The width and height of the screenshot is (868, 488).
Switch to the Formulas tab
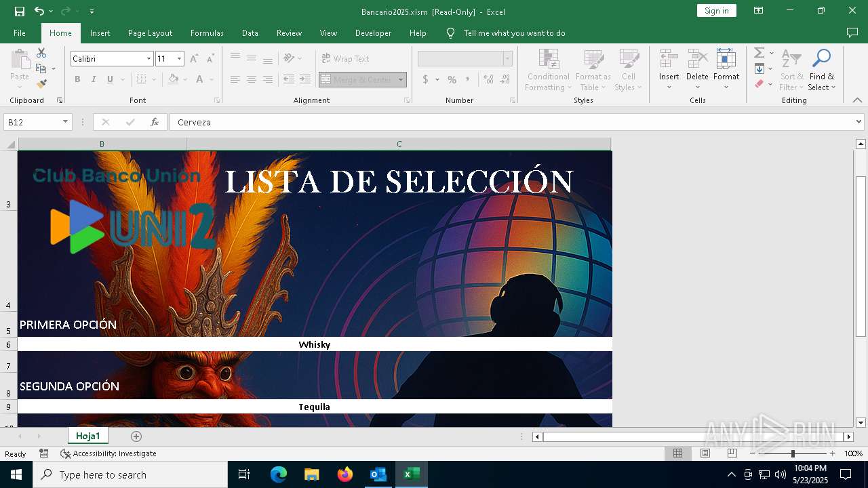point(207,33)
